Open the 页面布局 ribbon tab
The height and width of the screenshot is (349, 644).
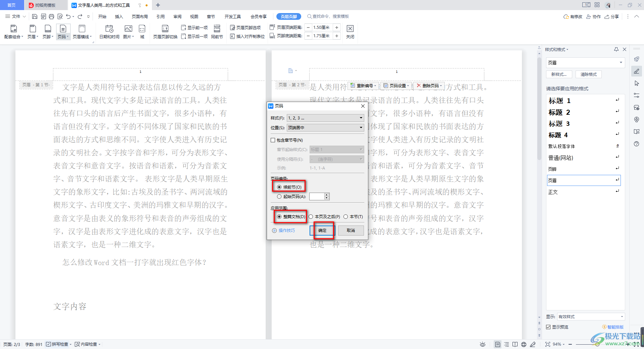click(140, 16)
